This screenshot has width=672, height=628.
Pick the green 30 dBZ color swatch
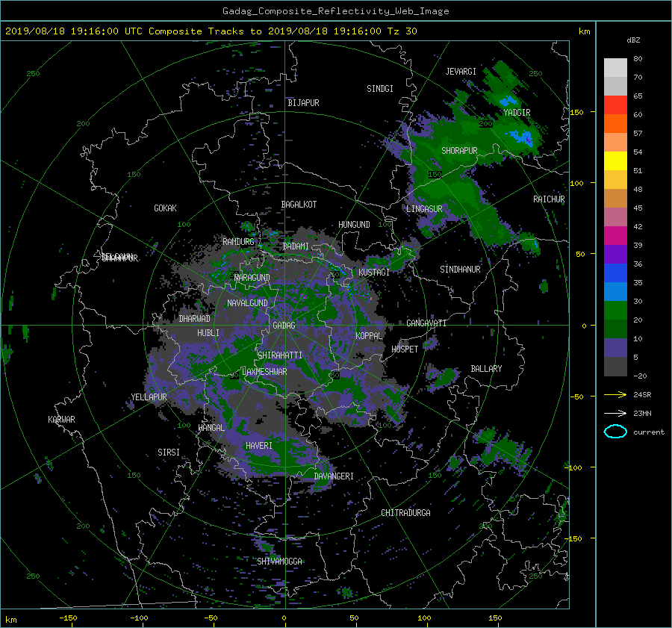click(x=615, y=310)
